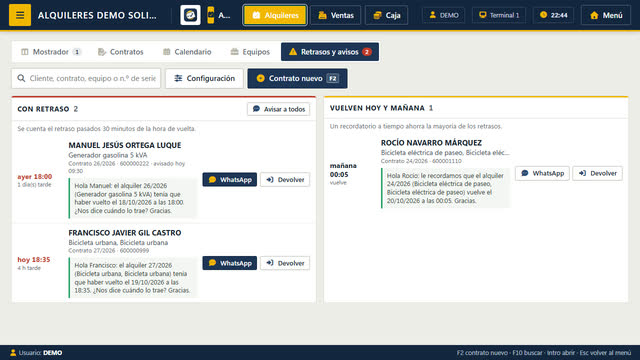Select ROCÍO NAVARRO MÁRQUEZ name

tap(431, 143)
